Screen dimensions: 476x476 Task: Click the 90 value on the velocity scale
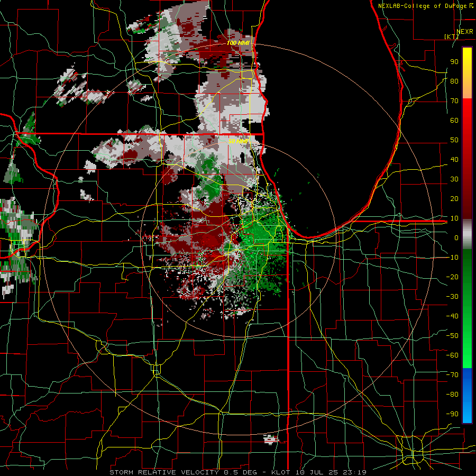click(x=454, y=62)
